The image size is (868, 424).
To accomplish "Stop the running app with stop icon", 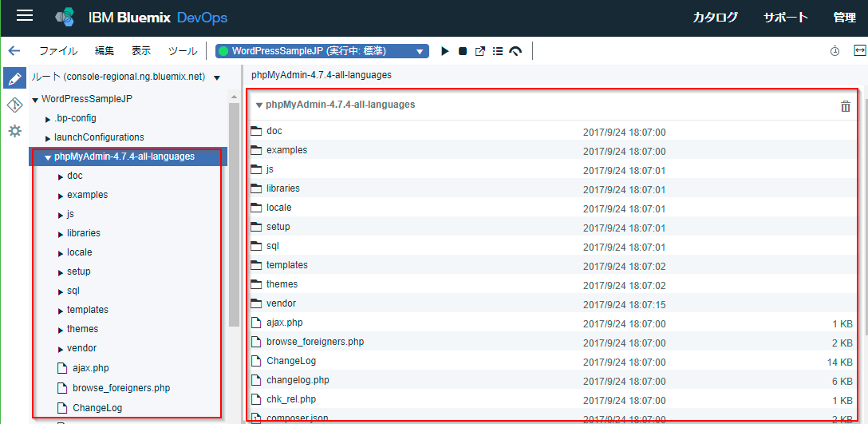I will click(463, 51).
